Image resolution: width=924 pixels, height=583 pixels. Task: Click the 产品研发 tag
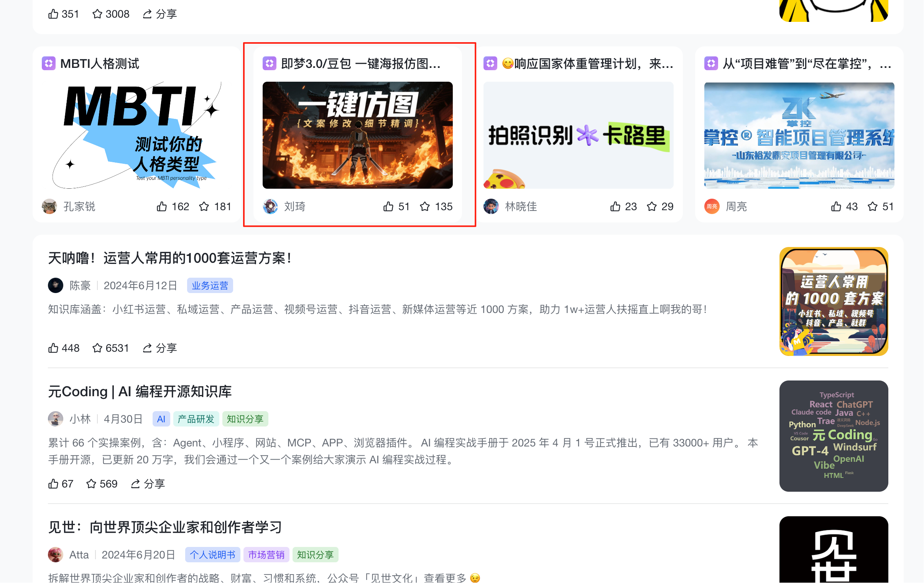click(196, 419)
